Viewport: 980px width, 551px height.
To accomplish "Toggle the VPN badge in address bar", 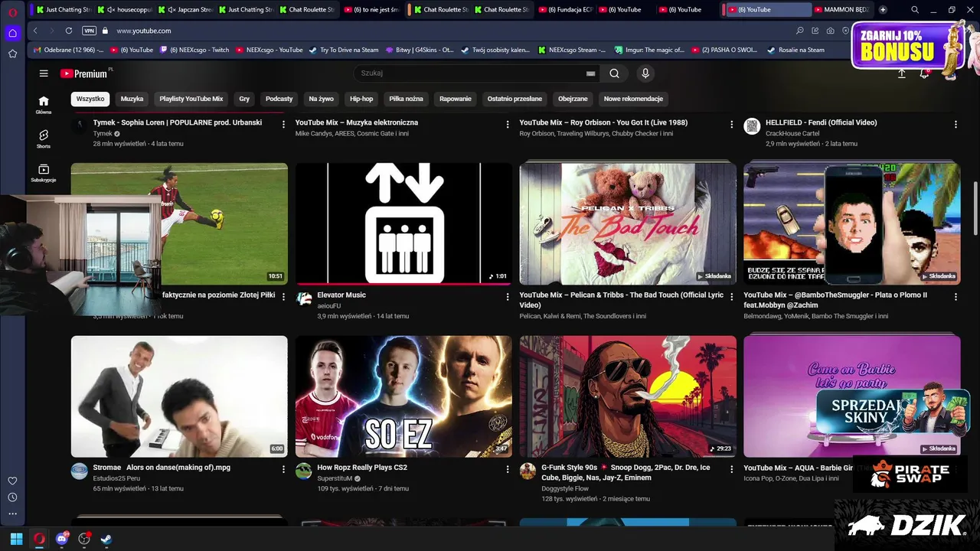I will (89, 31).
